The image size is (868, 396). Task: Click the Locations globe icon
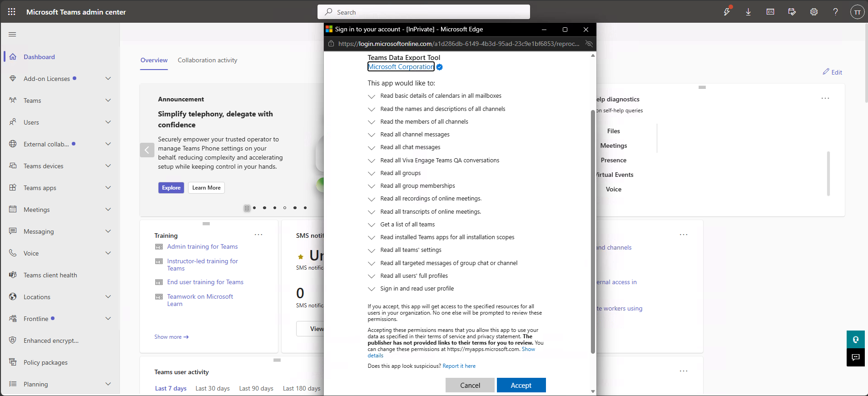pos(13,296)
